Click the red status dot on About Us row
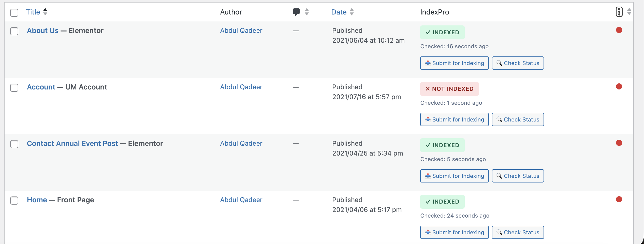644x244 pixels. click(x=619, y=30)
